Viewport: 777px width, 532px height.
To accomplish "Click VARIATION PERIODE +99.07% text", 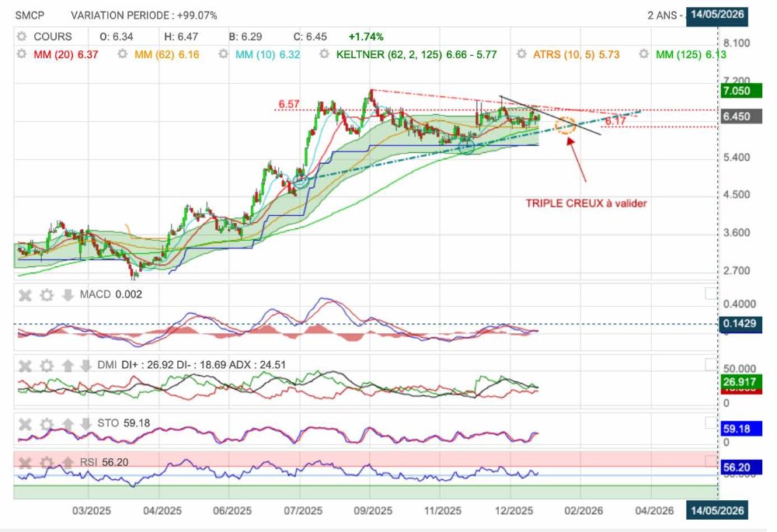I will click(x=144, y=16).
